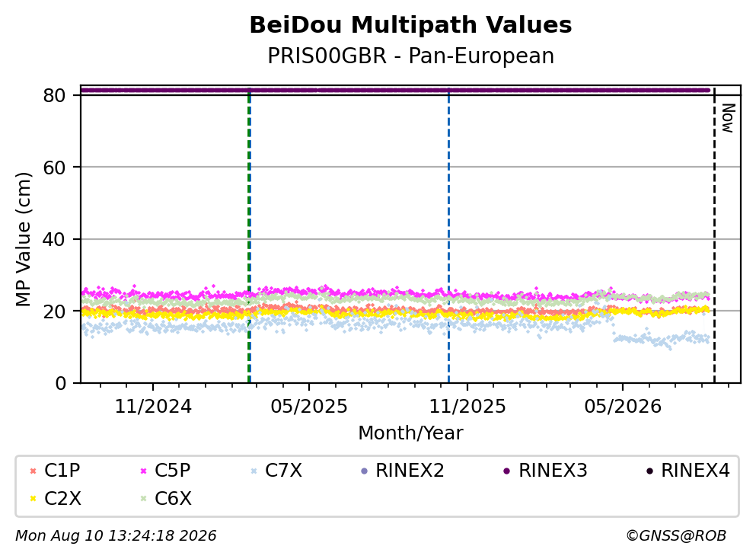Click the RINEX2 legend dot
The height and width of the screenshot is (559, 756).
[364, 471]
